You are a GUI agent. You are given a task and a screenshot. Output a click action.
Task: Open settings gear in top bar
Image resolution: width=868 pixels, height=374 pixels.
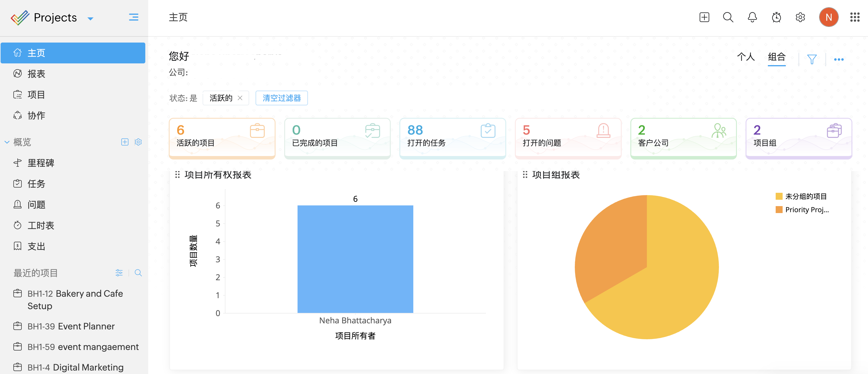(x=800, y=17)
